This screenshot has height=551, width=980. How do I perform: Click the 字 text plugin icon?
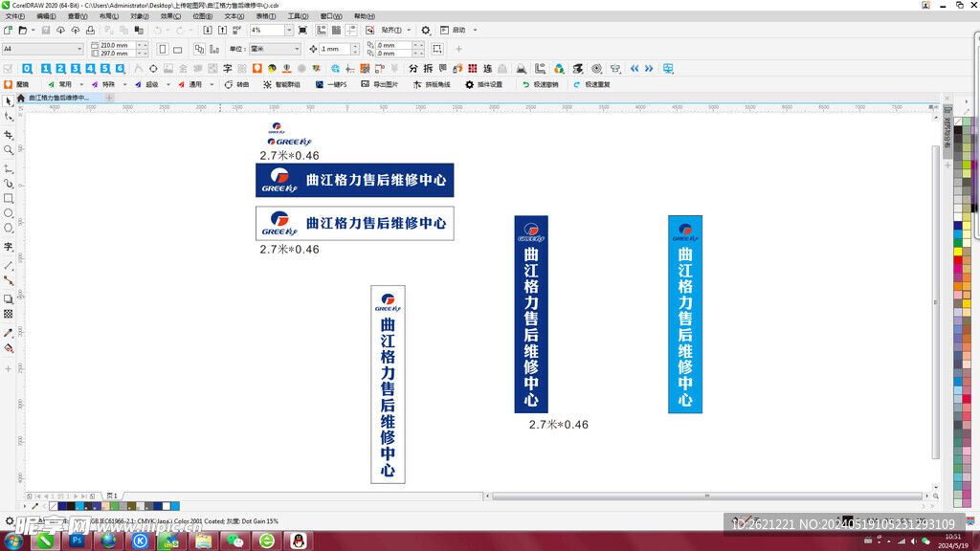pyautogui.click(x=228, y=69)
